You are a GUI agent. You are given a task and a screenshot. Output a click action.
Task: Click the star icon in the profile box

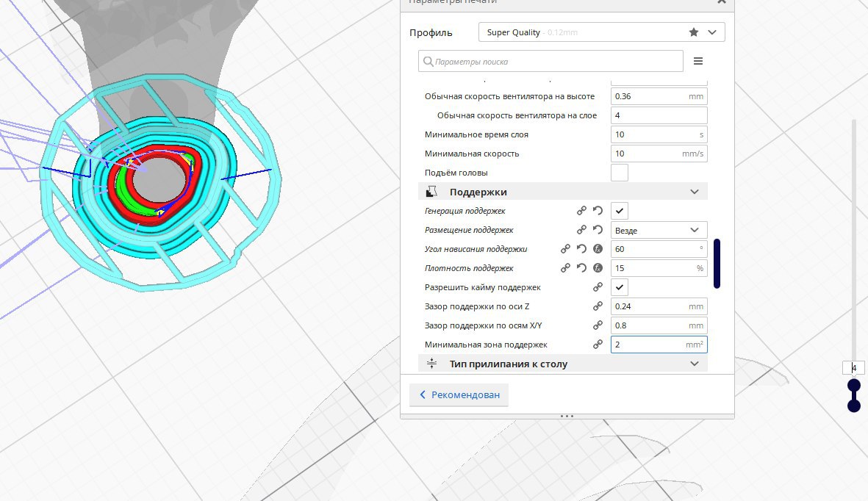694,32
